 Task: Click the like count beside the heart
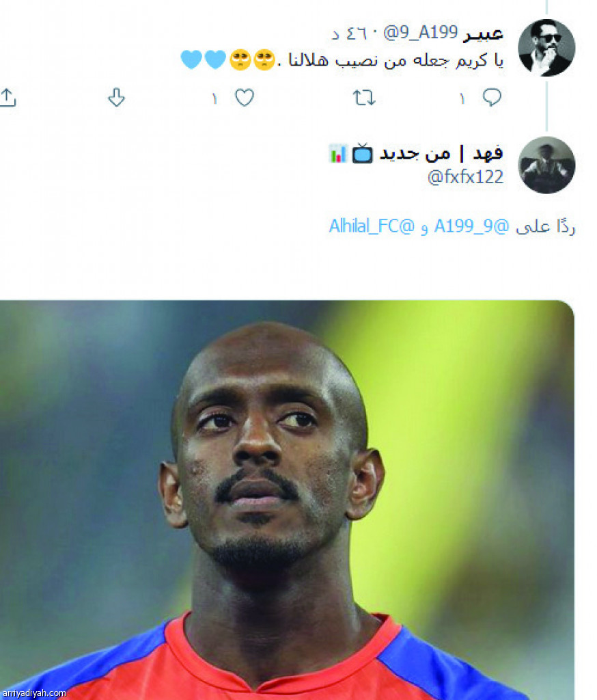[214, 98]
